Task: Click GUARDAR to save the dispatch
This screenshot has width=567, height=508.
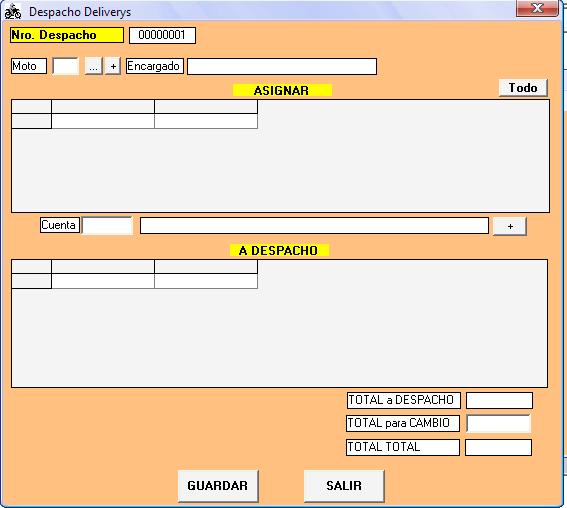Action: pos(218,486)
